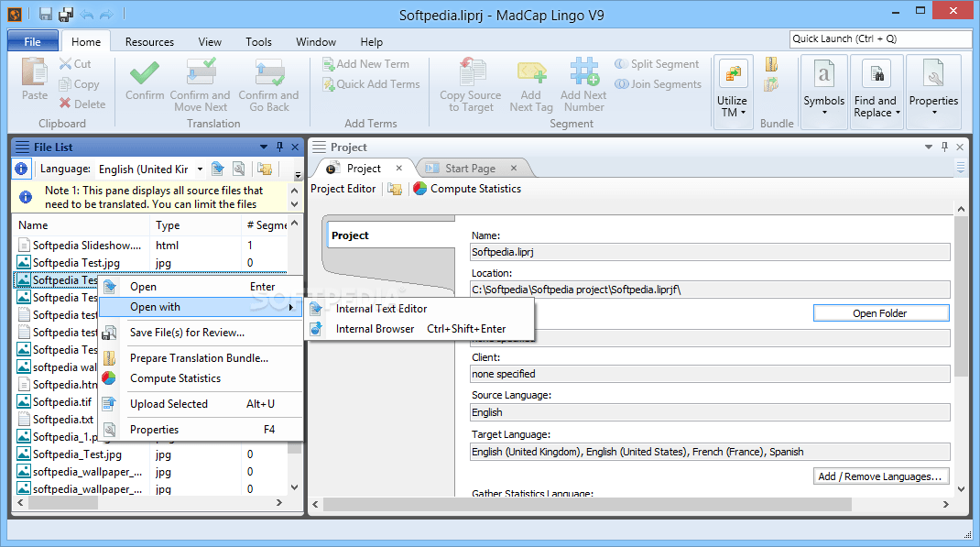
Task: Open the Utilize TM dropdown button
Action: click(732, 92)
